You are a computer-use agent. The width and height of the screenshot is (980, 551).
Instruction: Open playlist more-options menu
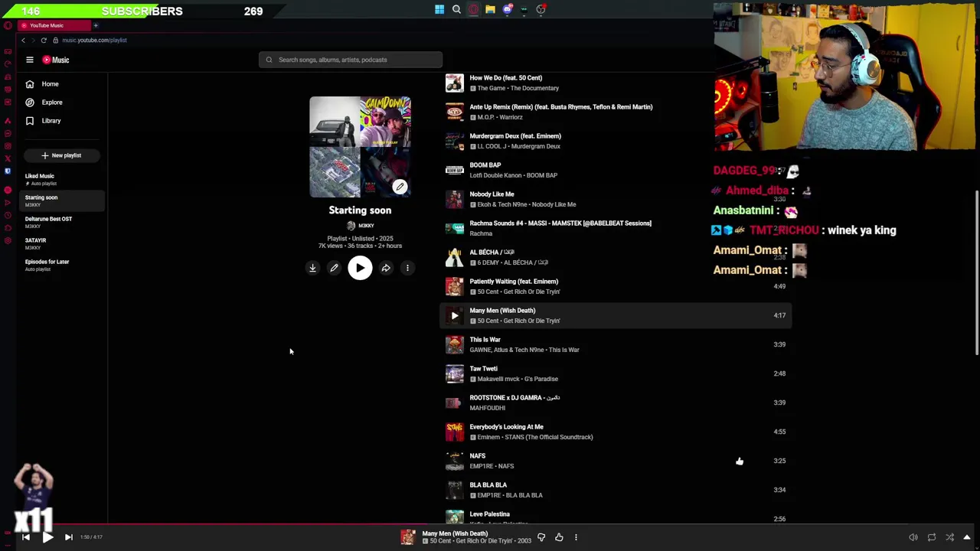407,268
